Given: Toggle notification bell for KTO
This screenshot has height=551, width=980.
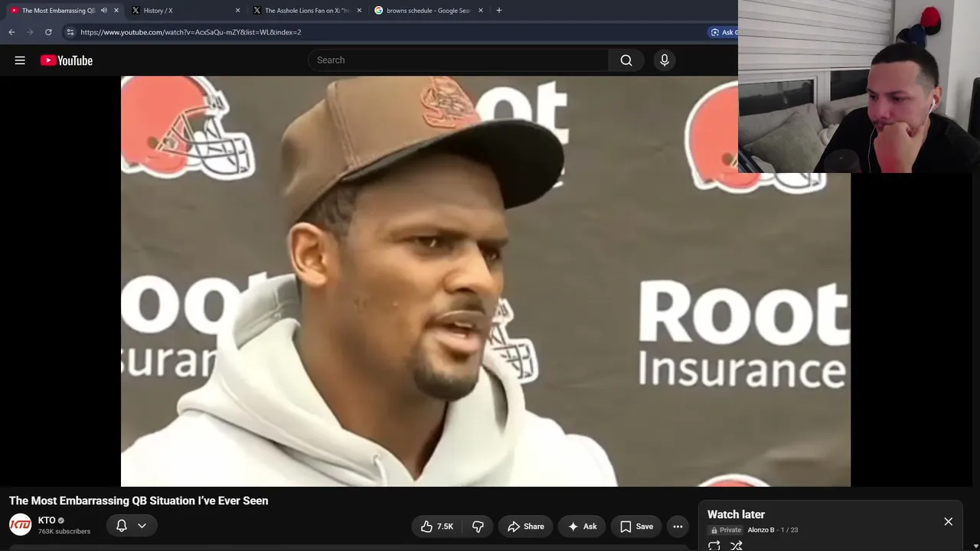Looking at the screenshot, I should point(121,526).
